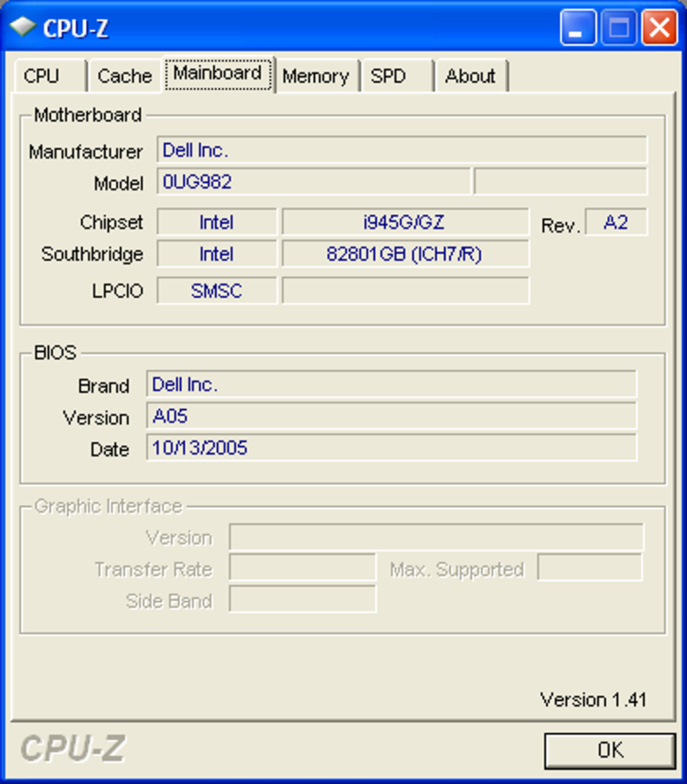
Task: Select the Model field 0UG982
Action: (313, 181)
